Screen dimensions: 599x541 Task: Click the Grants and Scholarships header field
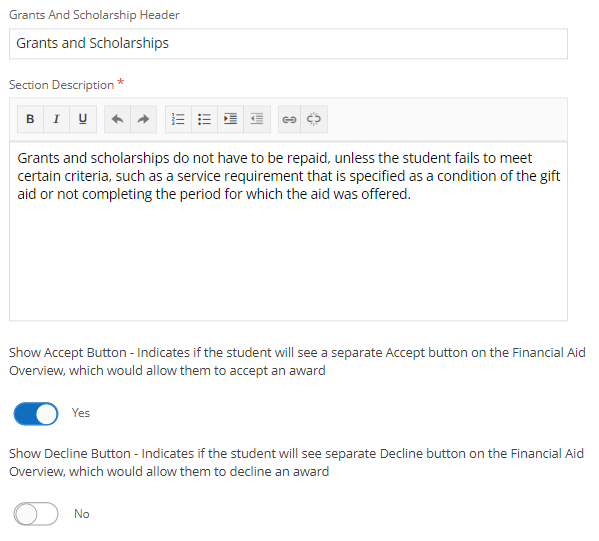[288, 44]
